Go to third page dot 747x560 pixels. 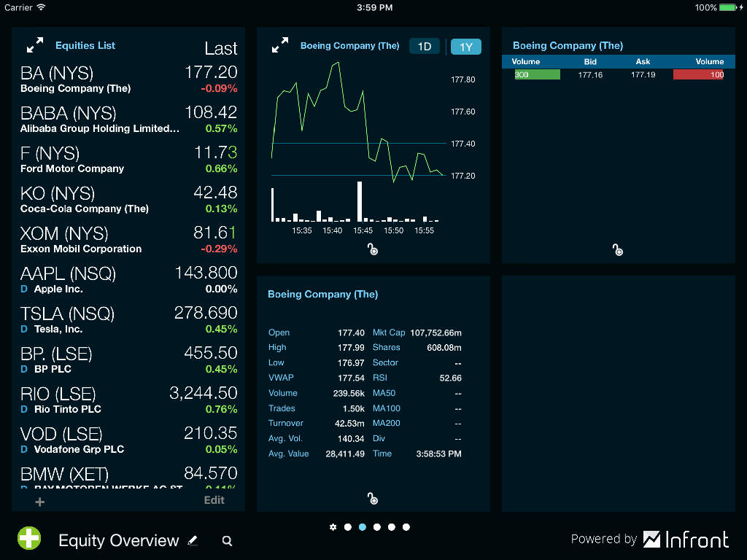(x=377, y=527)
